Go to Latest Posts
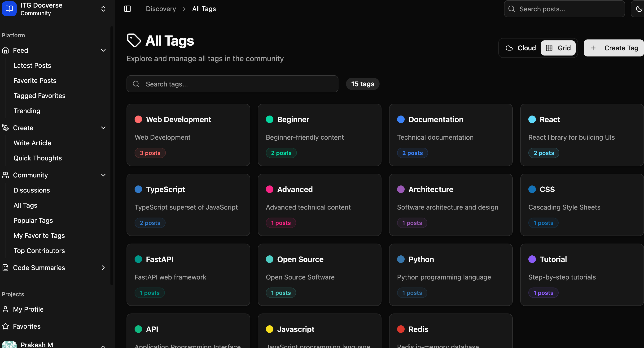The width and height of the screenshot is (644, 348). point(32,65)
